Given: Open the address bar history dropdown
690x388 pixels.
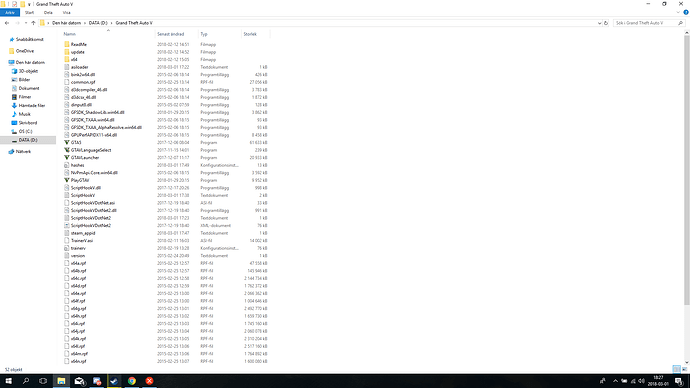Looking at the screenshot, I should [x=599, y=23].
